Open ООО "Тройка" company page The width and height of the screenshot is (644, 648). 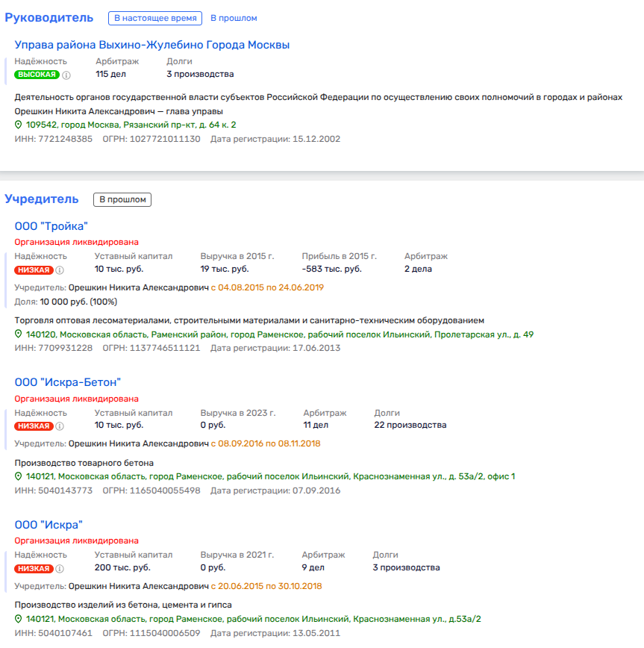51,226
